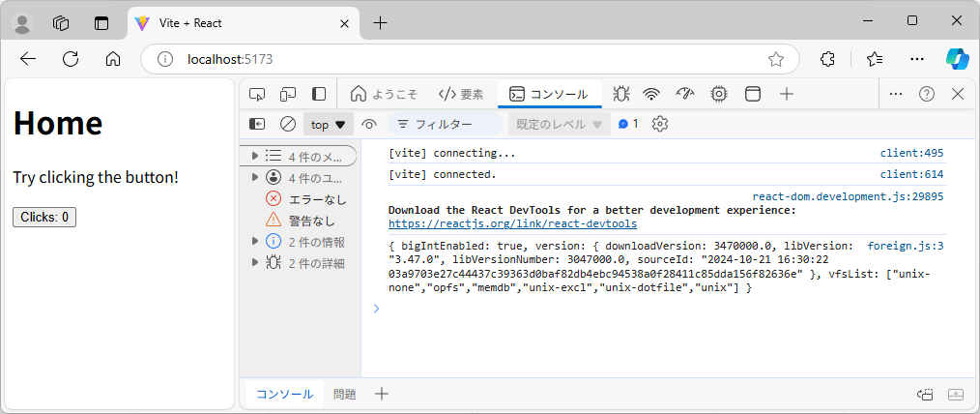This screenshot has height=414, width=980.
Task: Open the Memory chip icon tab
Action: 719,95
